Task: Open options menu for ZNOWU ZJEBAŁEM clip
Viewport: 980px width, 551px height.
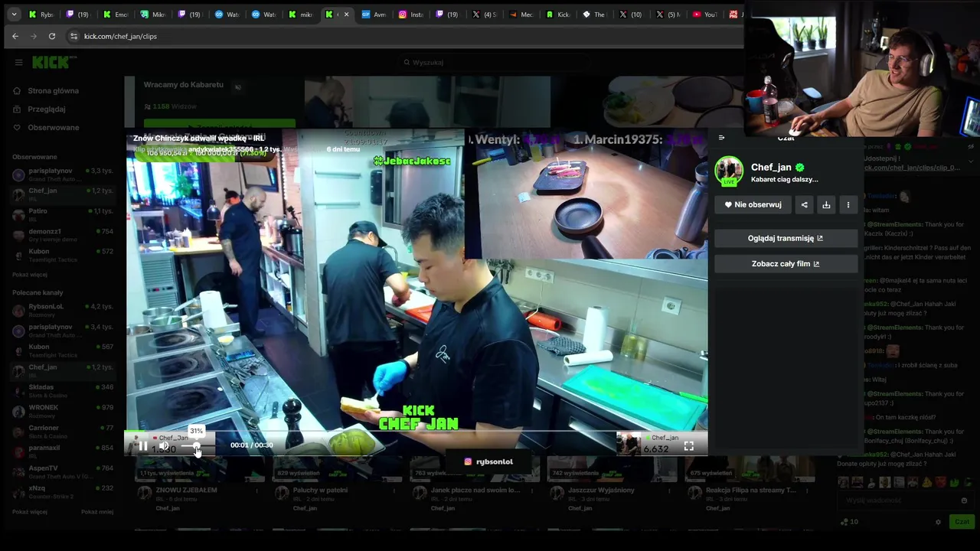Action: [256, 491]
